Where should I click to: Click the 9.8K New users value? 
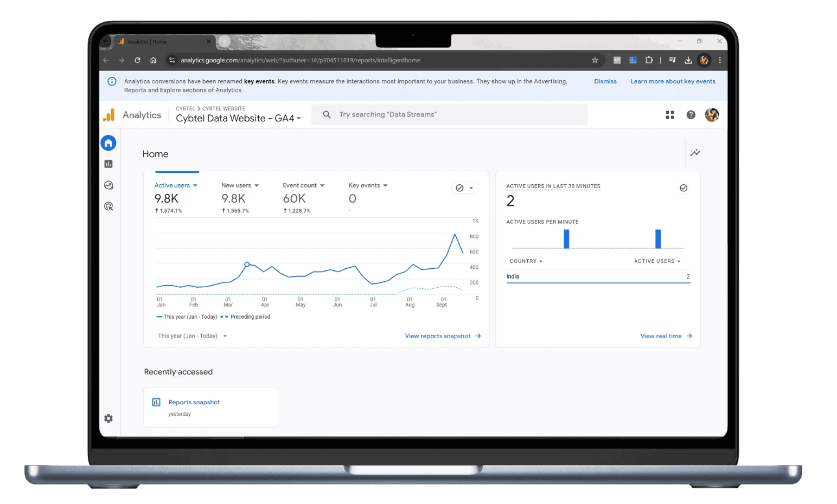[233, 199]
